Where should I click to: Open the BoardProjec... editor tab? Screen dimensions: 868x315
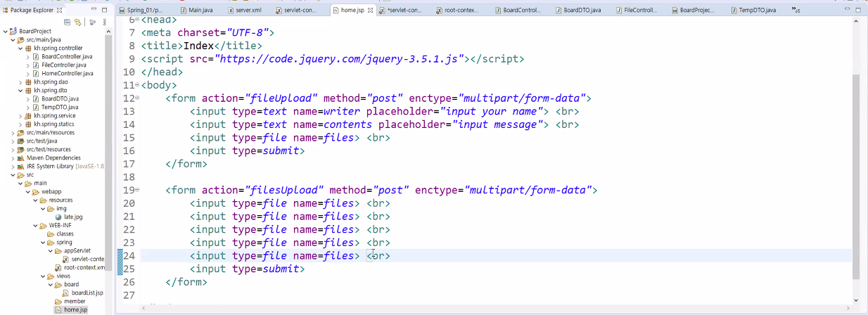point(693,11)
